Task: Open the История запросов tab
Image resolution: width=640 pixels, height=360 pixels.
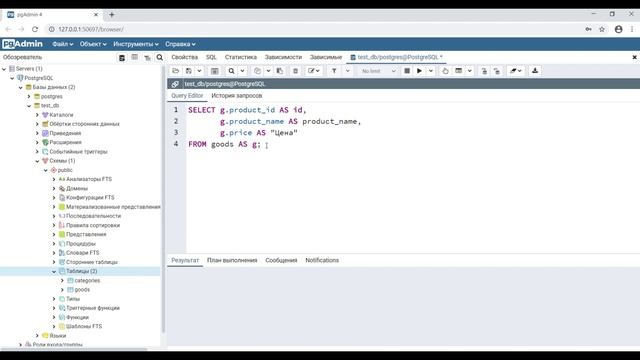Action: click(x=237, y=96)
